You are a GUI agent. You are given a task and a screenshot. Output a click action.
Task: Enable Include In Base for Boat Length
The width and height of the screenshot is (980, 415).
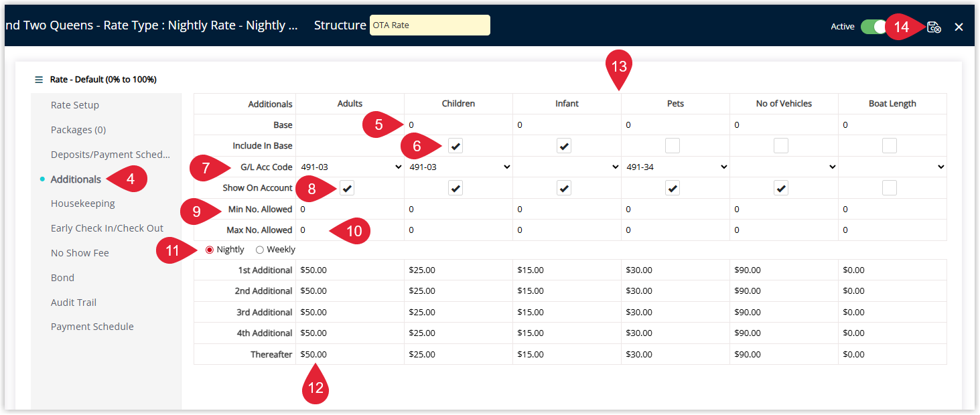[x=890, y=146]
